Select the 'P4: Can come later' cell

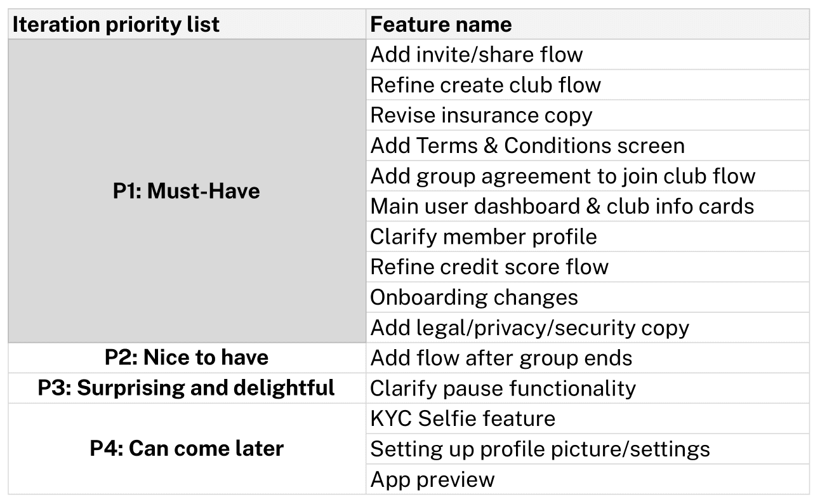pyautogui.click(x=187, y=449)
